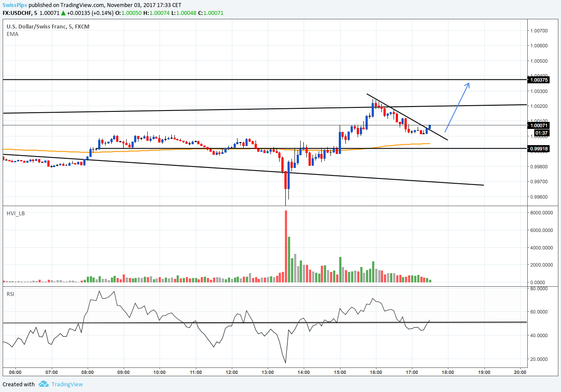Click the 0.99600 price axis label
Screen dimensions: 561x392
tap(539, 197)
